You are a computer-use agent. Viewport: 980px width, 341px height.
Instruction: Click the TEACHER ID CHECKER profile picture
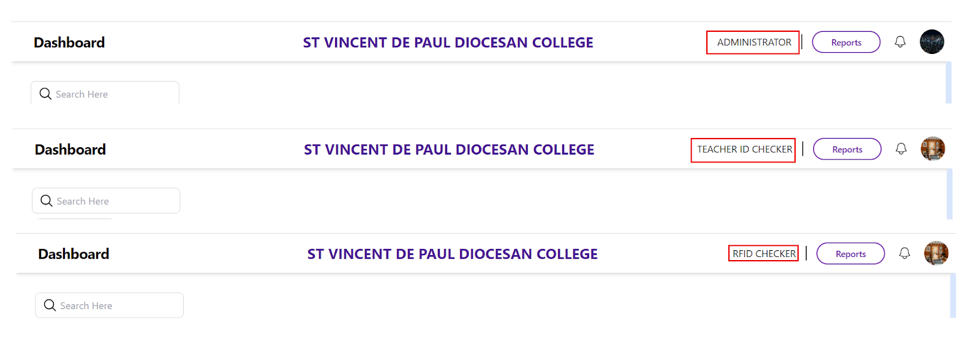[x=933, y=148]
